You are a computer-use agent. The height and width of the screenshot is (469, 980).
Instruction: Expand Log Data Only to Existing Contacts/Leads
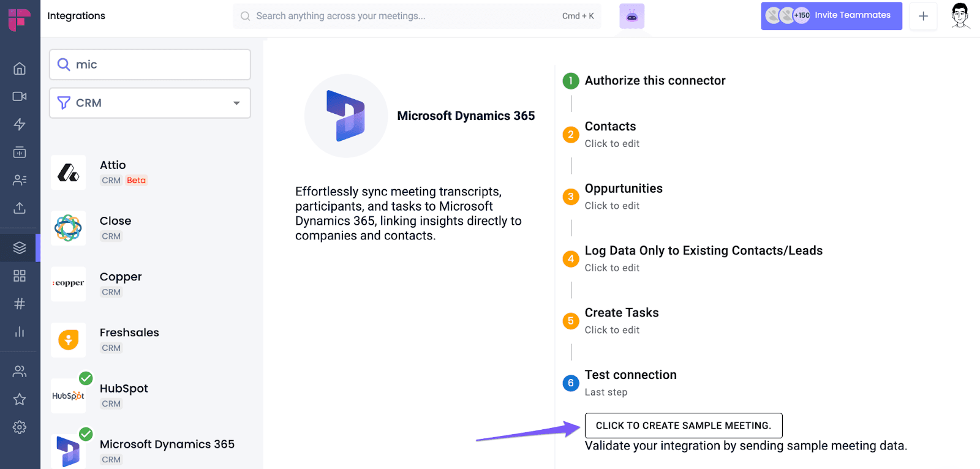click(704, 250)
